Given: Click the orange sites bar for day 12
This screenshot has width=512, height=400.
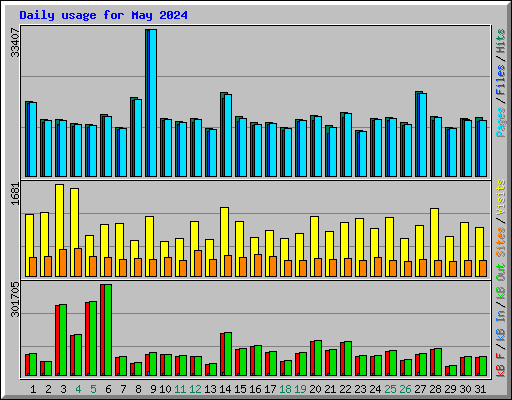Looking at the screenshot, I should point(198,263).
